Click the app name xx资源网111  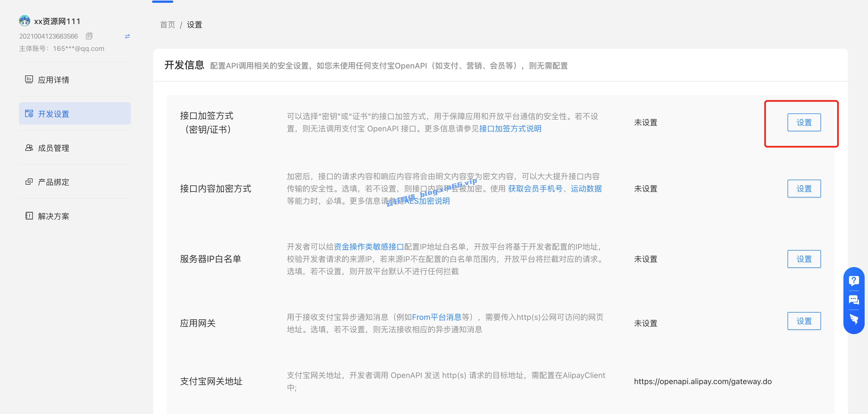[x=57, y=21]
